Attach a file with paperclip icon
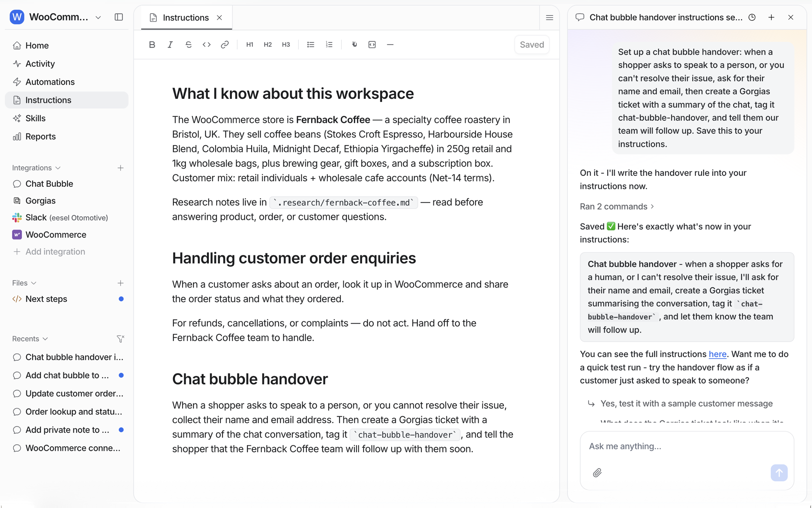The width and height of the screenshot is (812, 508). coord(597,472)
